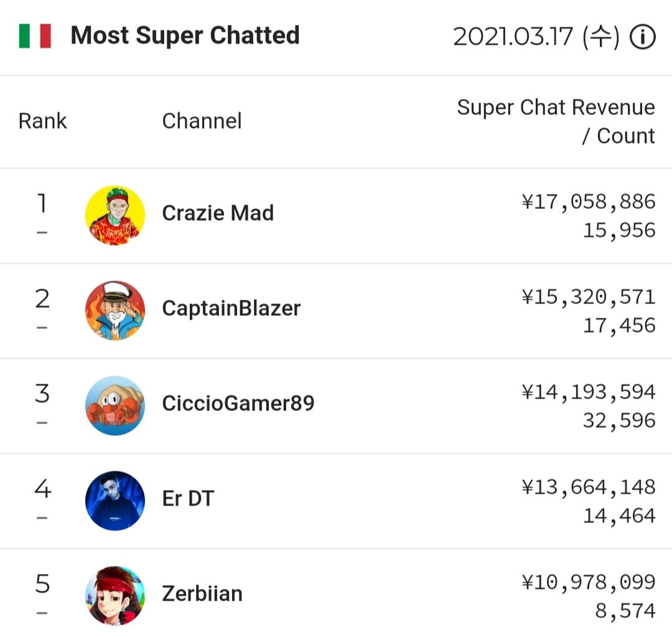Open Crazie Mad's avatar
The height and width of the screenshot is (638, 672).
tap(115, 215)
